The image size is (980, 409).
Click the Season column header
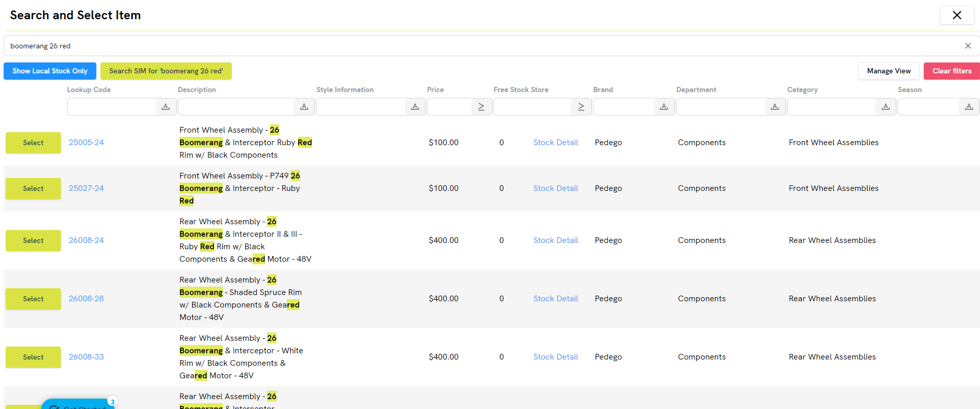tap(910, 90)
